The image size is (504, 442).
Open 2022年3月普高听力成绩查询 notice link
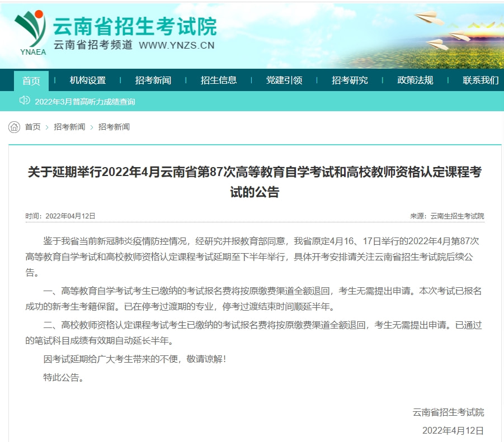click(85, 102)
